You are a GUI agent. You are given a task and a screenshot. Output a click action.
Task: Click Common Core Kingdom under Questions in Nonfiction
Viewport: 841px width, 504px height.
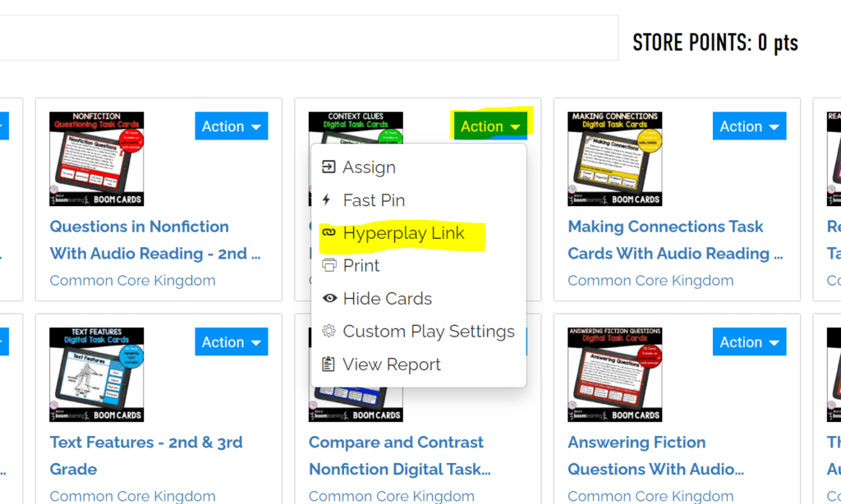coord(132,281)
